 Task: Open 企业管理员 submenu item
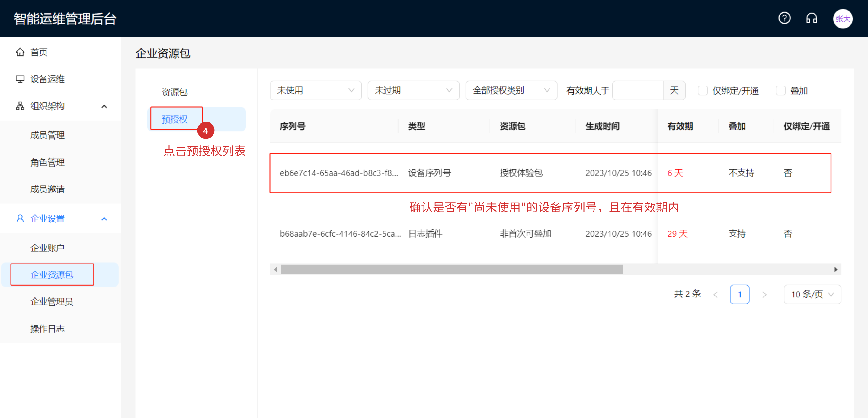pos(52,302)
